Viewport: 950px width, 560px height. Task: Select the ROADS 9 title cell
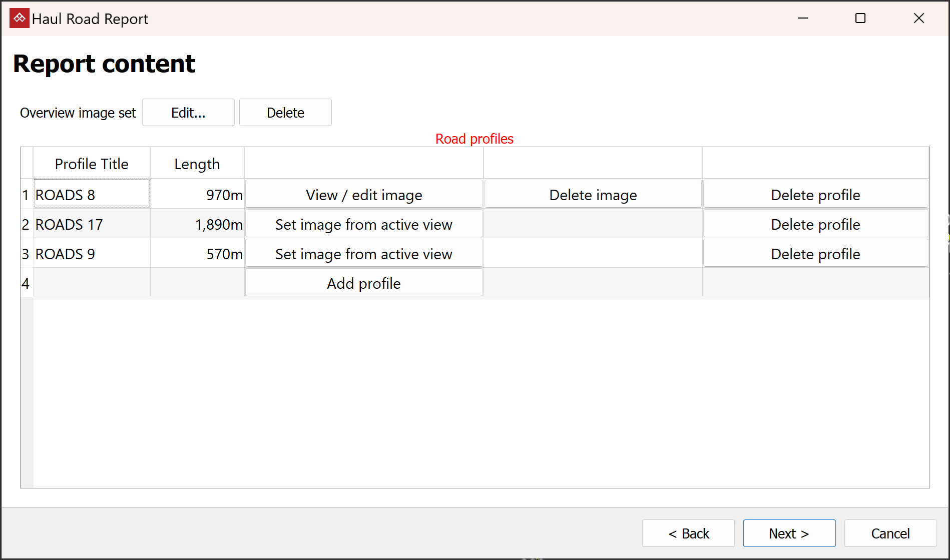coord(92,254)
